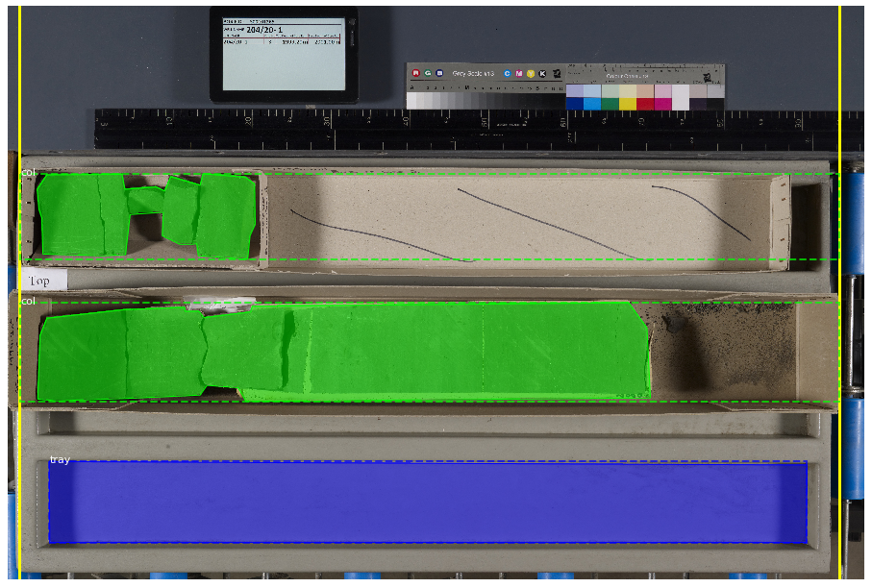
Task: Click the dark debris area in lower core box
Action: (723, 350)
